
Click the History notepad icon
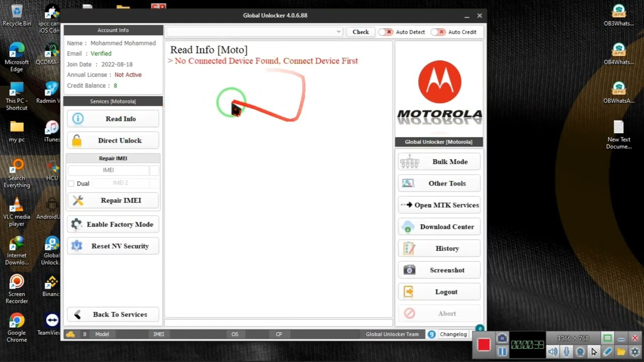click(x=409, y=248)
